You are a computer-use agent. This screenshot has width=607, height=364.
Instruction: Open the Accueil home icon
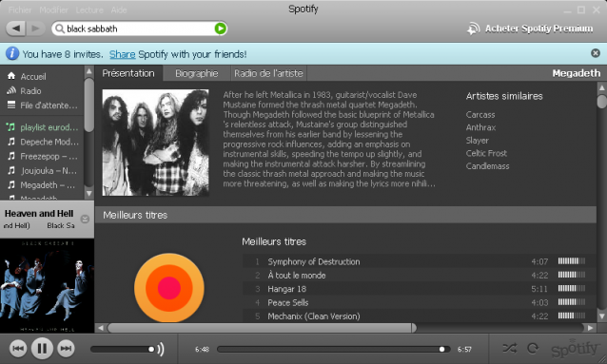point(11,76)
